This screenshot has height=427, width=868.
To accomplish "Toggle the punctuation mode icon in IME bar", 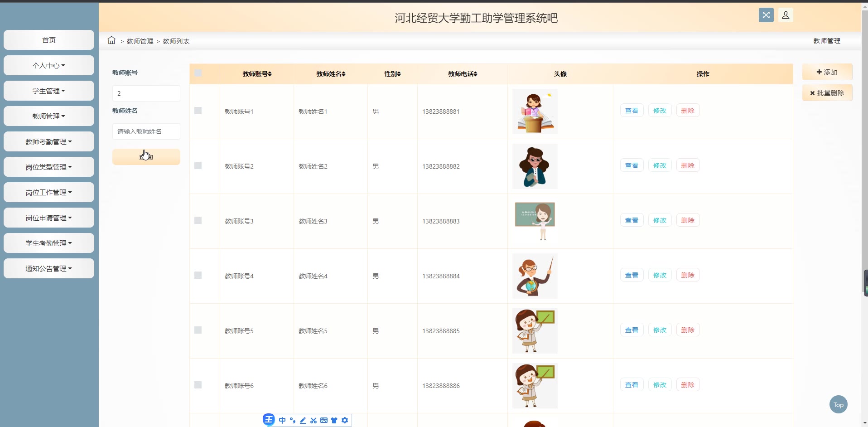I will (293, 420).
